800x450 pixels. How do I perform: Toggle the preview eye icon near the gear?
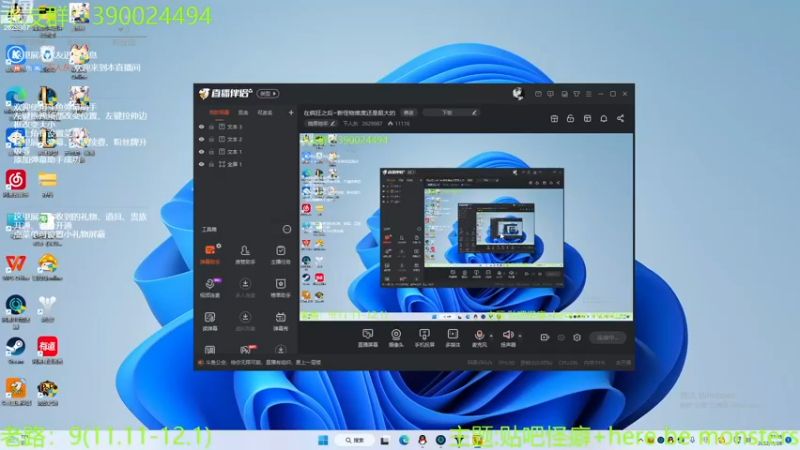coord(561,337)
